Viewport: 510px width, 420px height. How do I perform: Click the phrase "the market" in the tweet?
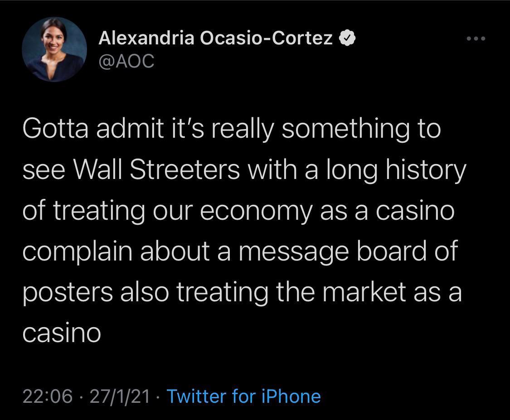pos(341,292)
